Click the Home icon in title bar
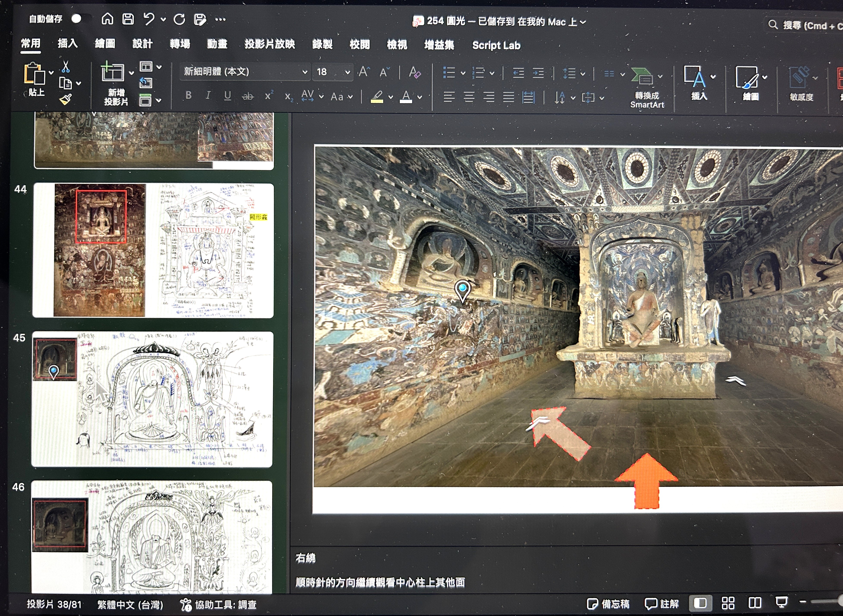The height and width of the screenshot is (616, 843). [107, 19]
